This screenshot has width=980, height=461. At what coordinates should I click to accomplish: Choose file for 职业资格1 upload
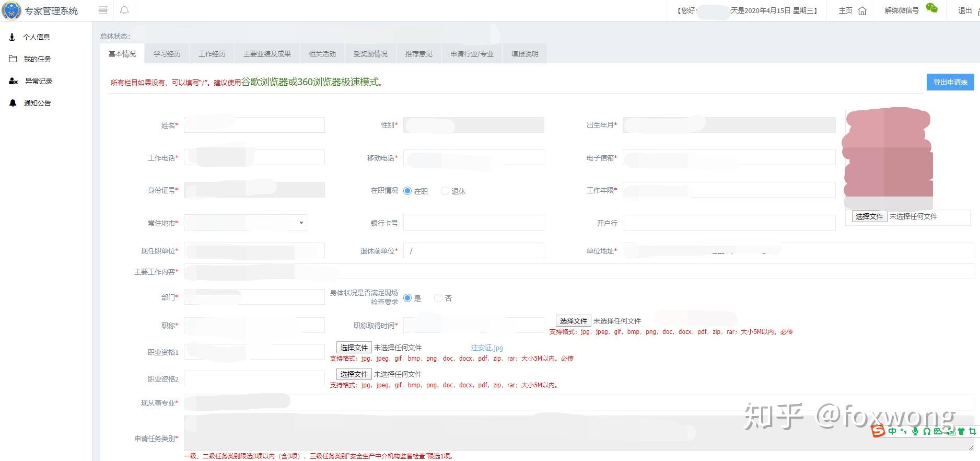(354, 348)
